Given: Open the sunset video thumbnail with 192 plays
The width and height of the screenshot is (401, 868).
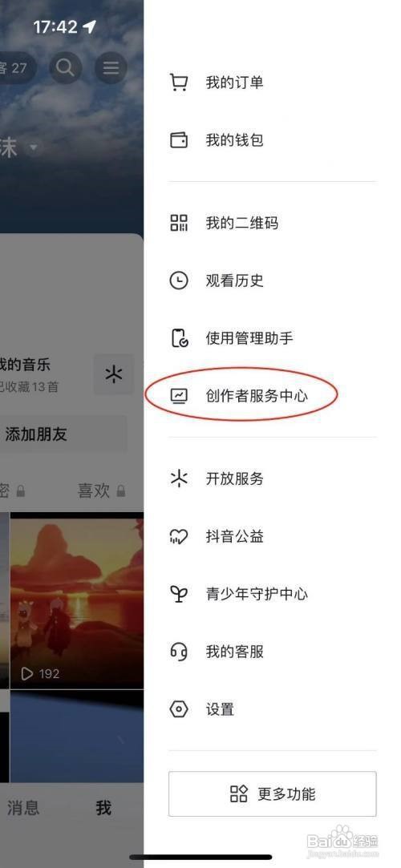Looking at the screenshot, I should pos(76,600).
